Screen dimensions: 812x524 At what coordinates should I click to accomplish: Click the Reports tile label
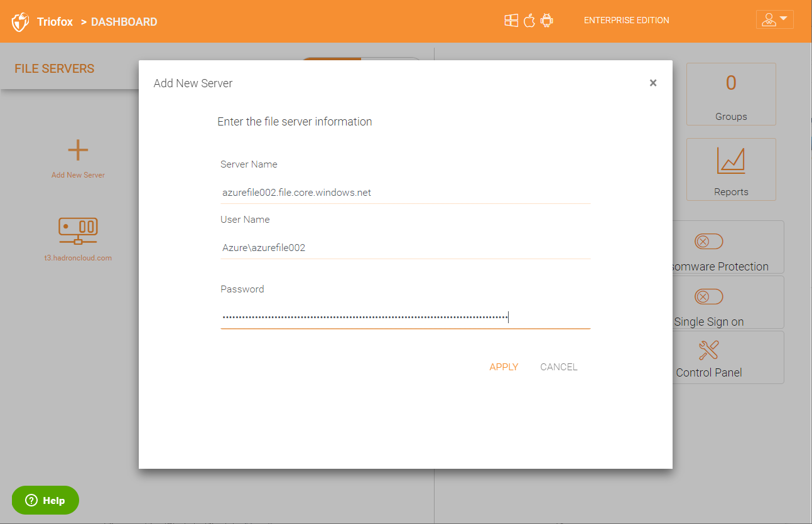point(731,192)
